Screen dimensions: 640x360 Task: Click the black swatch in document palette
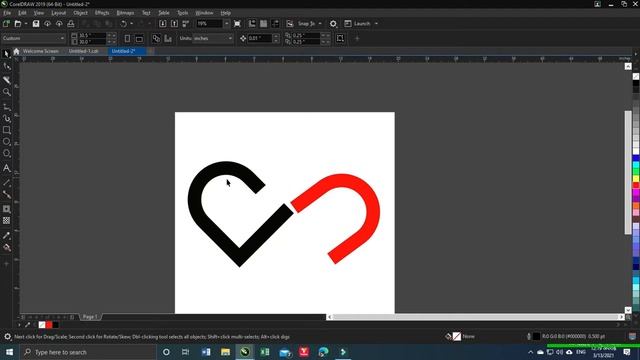click(56, 325)
